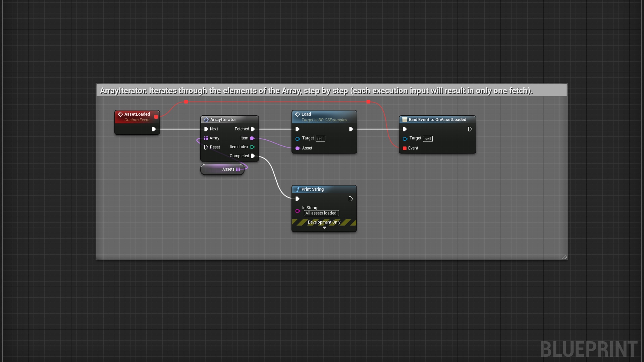Click the ArrayIterator gear macro icon

[206, 119]
